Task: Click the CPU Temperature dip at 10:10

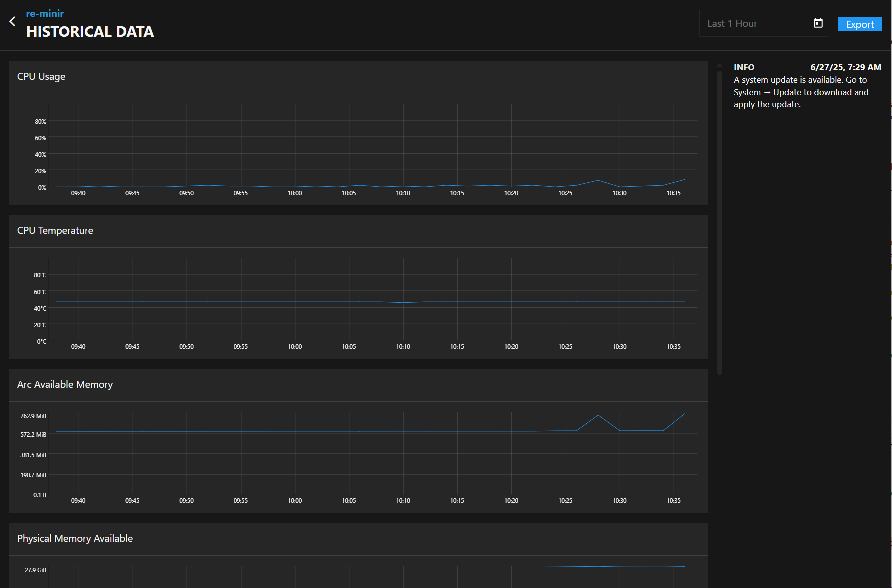Action: (x=403, y=302)
